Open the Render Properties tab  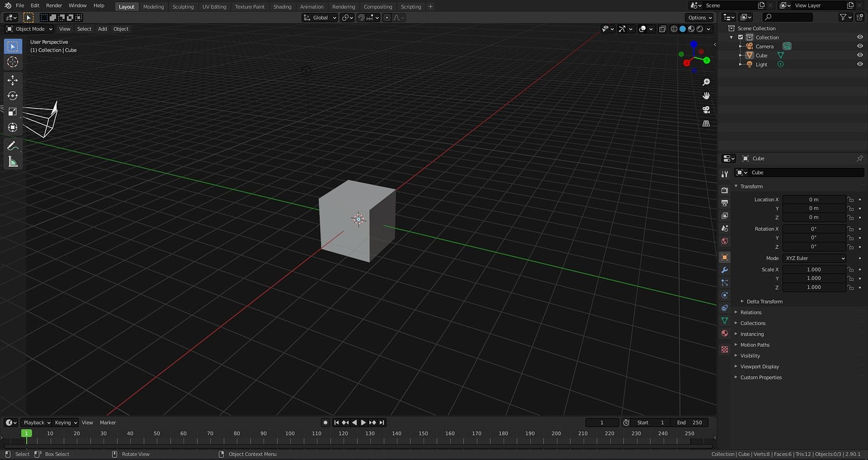tap(724, 190)
